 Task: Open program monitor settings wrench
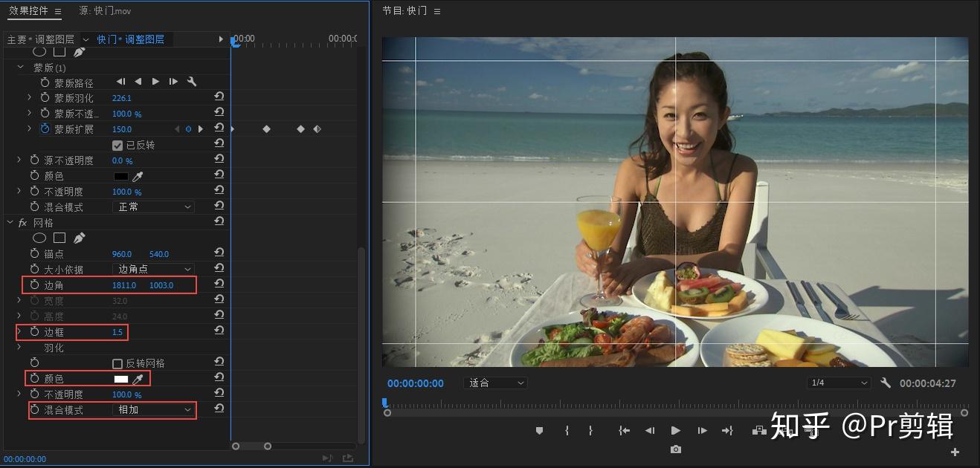point(886,383)
